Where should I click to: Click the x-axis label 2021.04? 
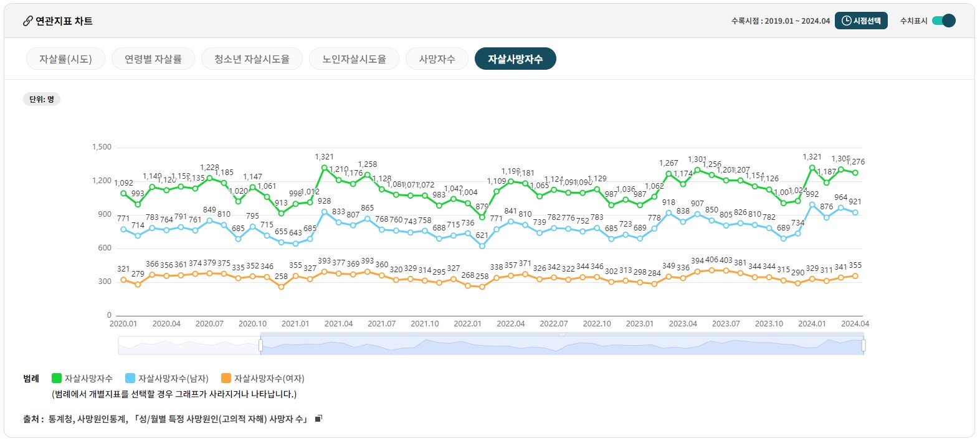coord(338,324)
